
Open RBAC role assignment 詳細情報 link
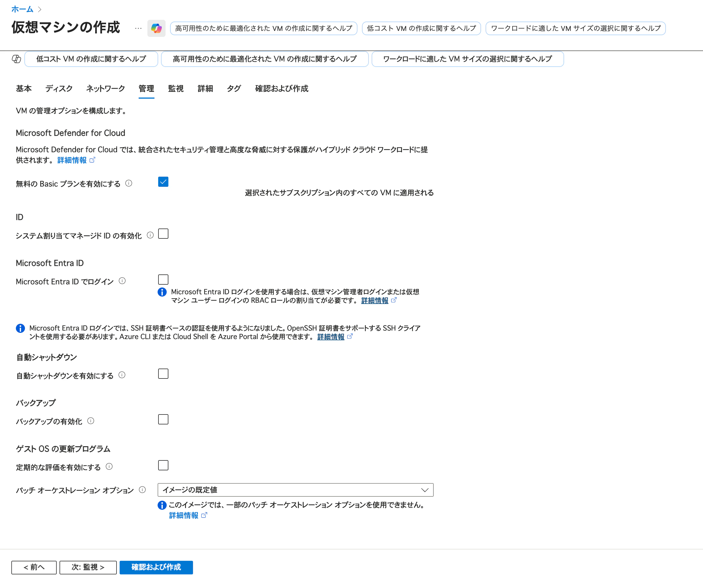coord(374,300)
